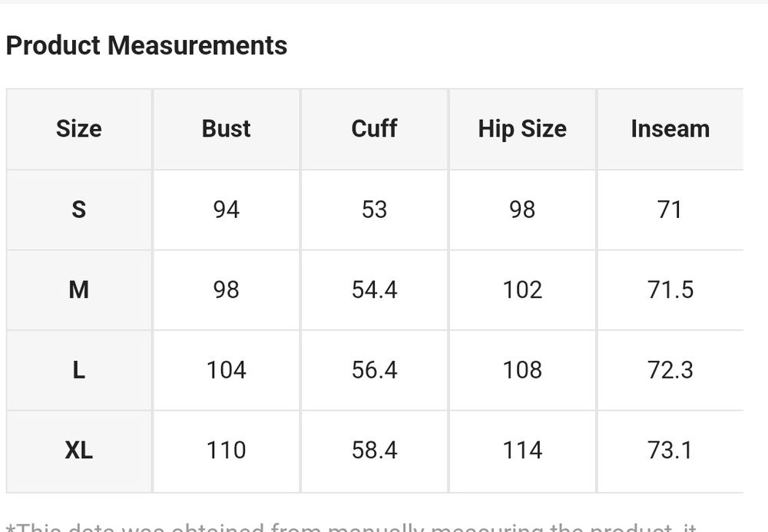This screenshot has height=532, width=768.
Task: Click bust value 110 in XL row
Action: coord(227,450)
